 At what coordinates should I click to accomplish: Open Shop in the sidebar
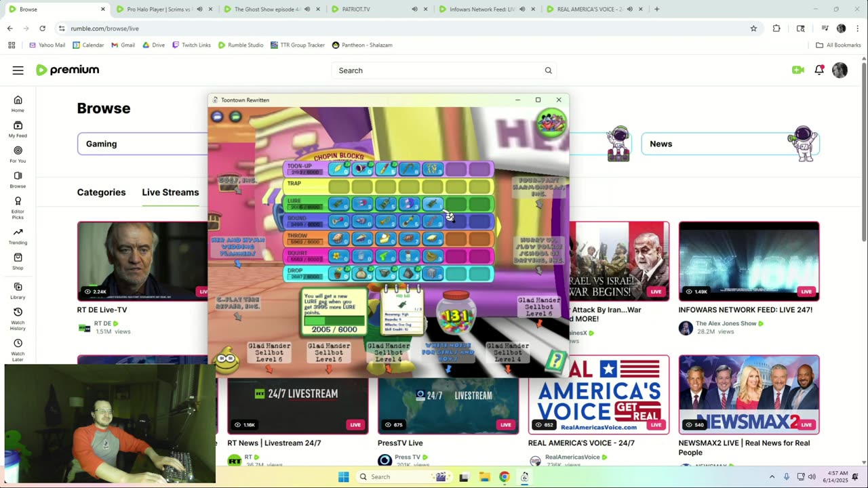(x=18, y=262)
